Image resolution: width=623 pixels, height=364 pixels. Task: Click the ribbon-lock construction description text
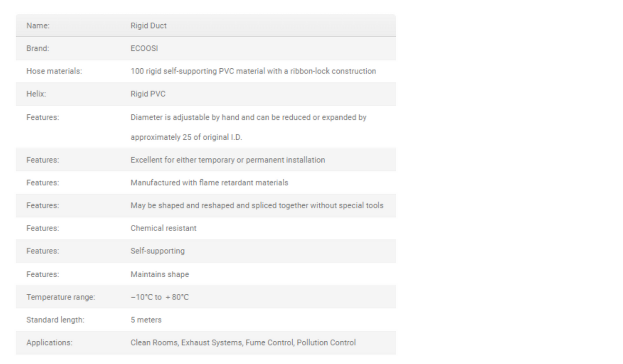(253, 71)
